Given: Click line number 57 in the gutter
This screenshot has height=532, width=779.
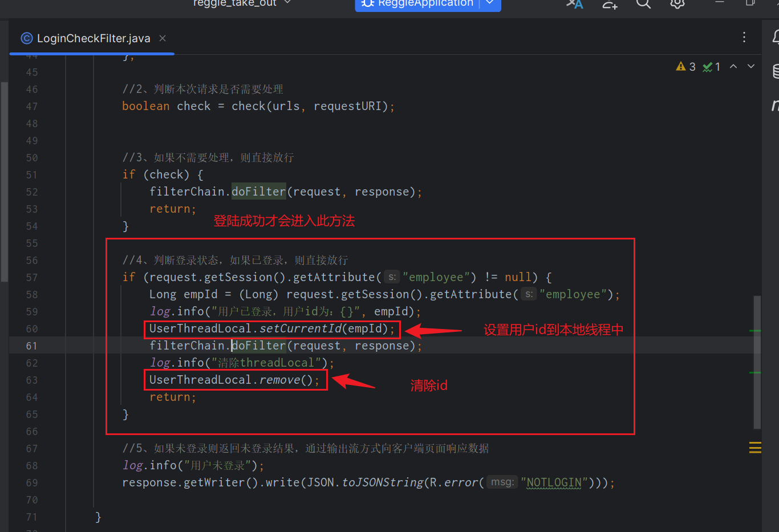Looking at the screenshot, I should tap(32, 278).
